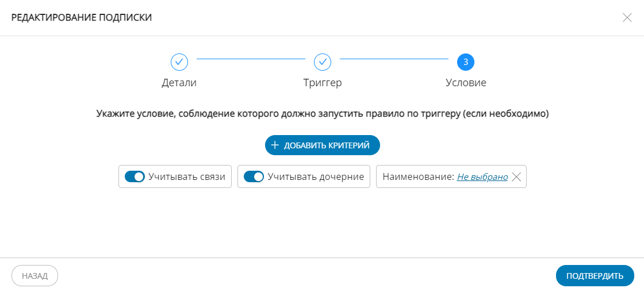This screenshot has width=644, height=292.
Task: Close the subscription editing dialog
Action: coord(627,17)
